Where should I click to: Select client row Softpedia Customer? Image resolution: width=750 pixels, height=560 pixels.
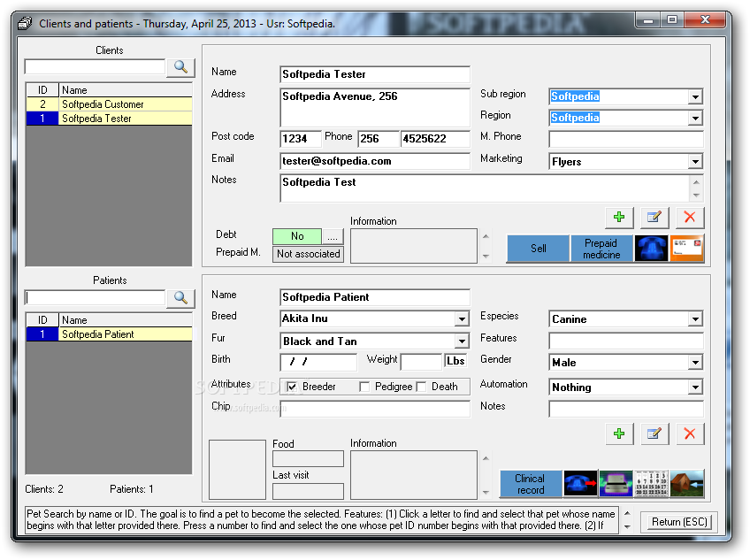109,104
